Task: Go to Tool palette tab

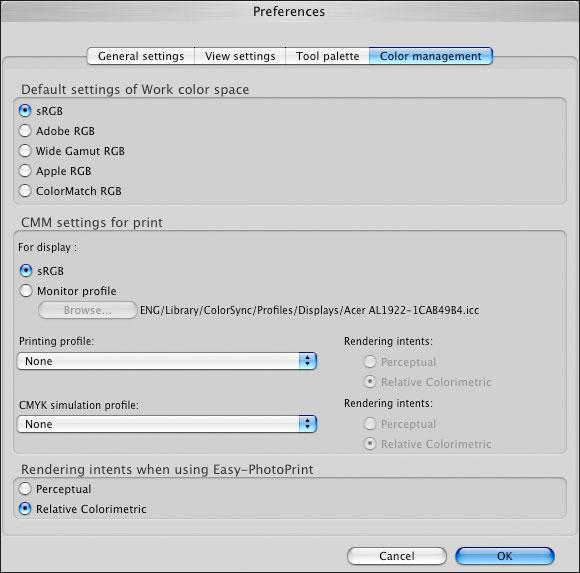Action: coord(327,56)
